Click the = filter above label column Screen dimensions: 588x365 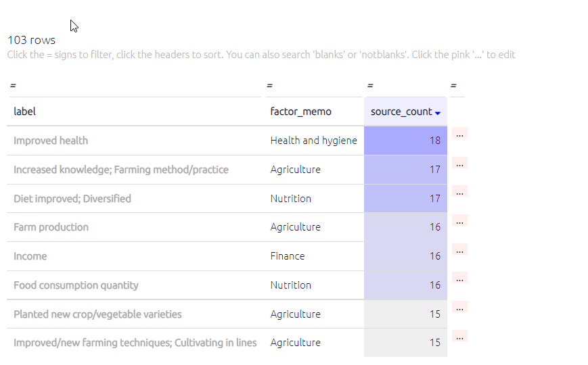pyautogui.click(x=13, y=86)
